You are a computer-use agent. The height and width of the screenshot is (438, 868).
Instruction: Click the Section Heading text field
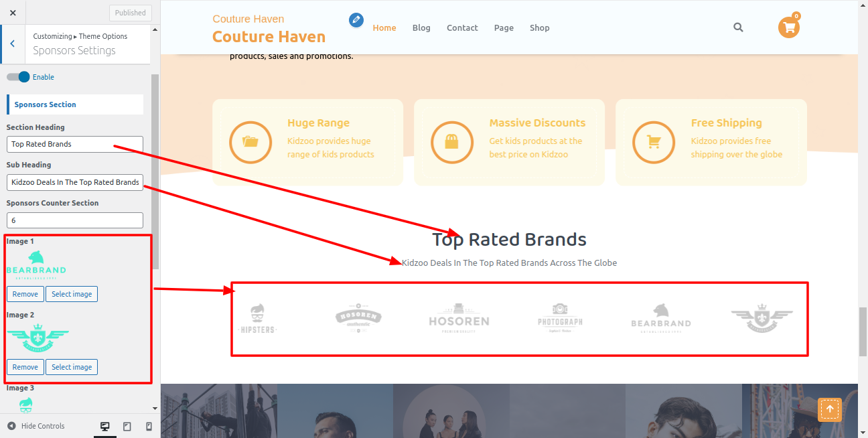click(x=75, y=144)
